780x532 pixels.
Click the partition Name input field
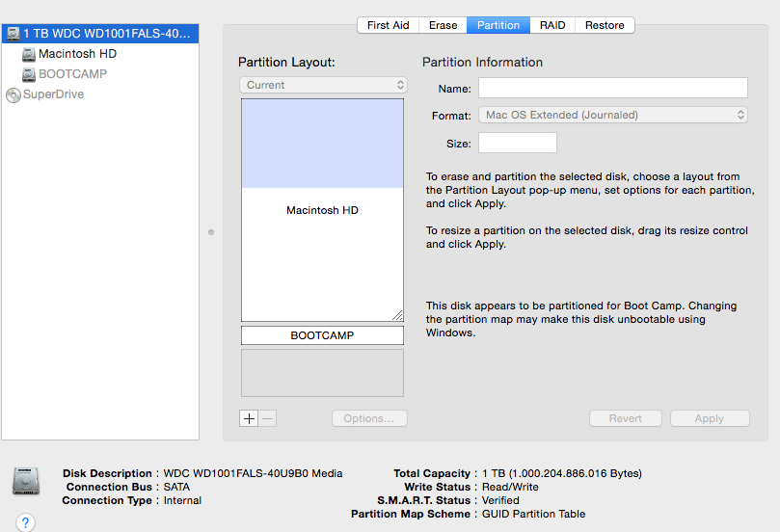pos(613,88)
